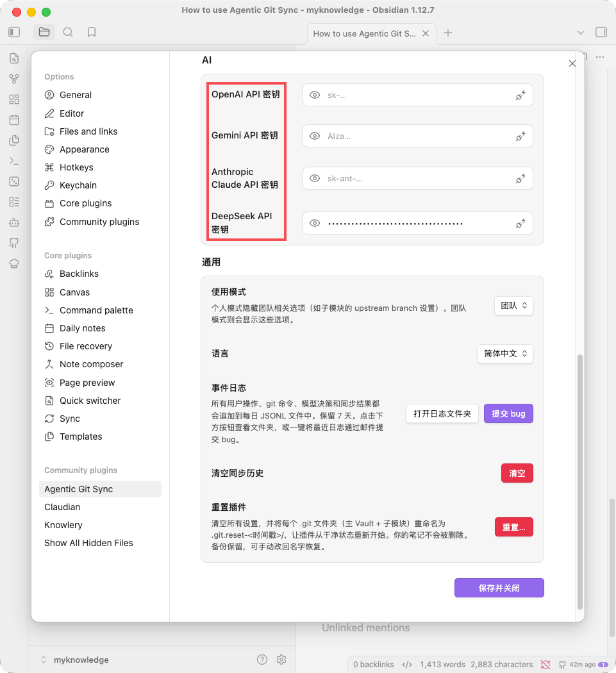Insert template ribbon icon

tap(14, 140)
